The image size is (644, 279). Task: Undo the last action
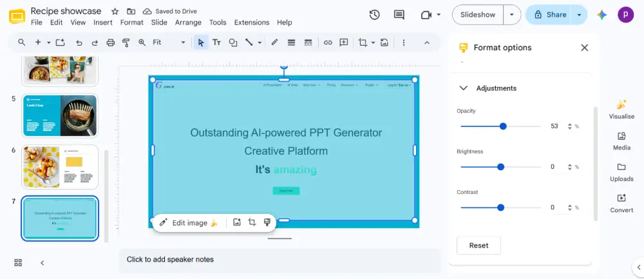point(79,43)
